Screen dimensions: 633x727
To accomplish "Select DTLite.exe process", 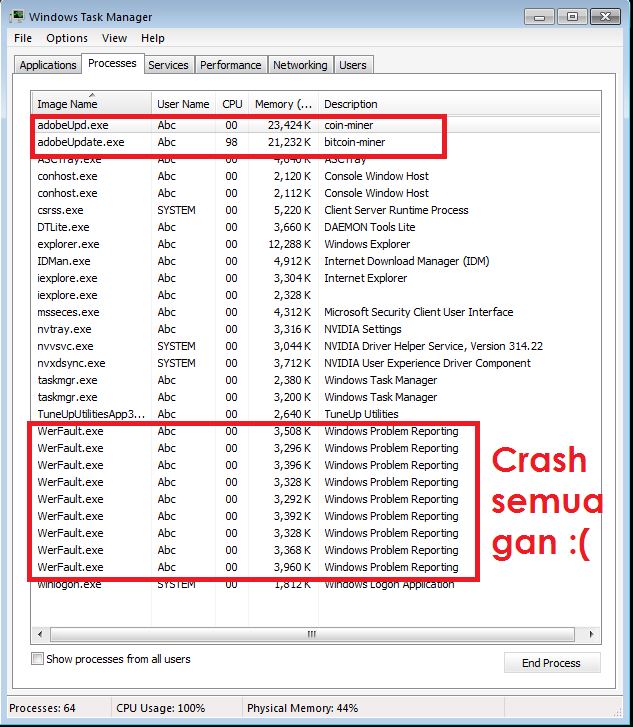I will 315,227.
